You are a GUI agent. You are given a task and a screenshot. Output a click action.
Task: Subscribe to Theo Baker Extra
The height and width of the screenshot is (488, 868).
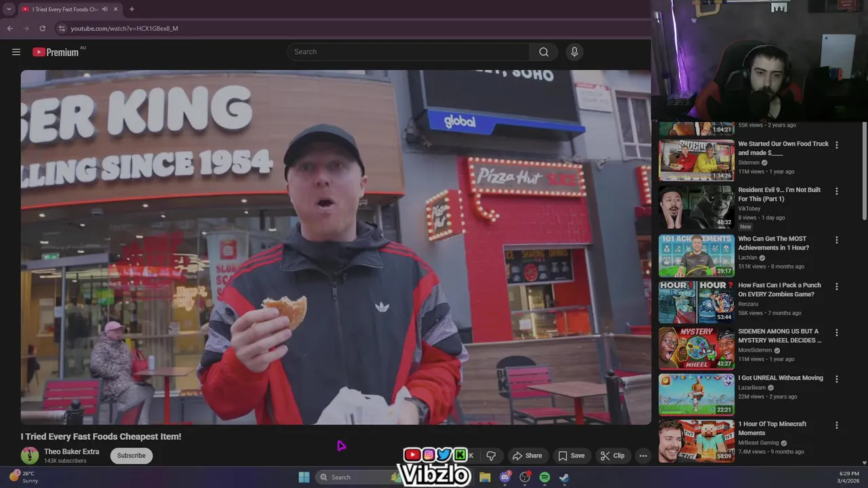tap(132, 455)
